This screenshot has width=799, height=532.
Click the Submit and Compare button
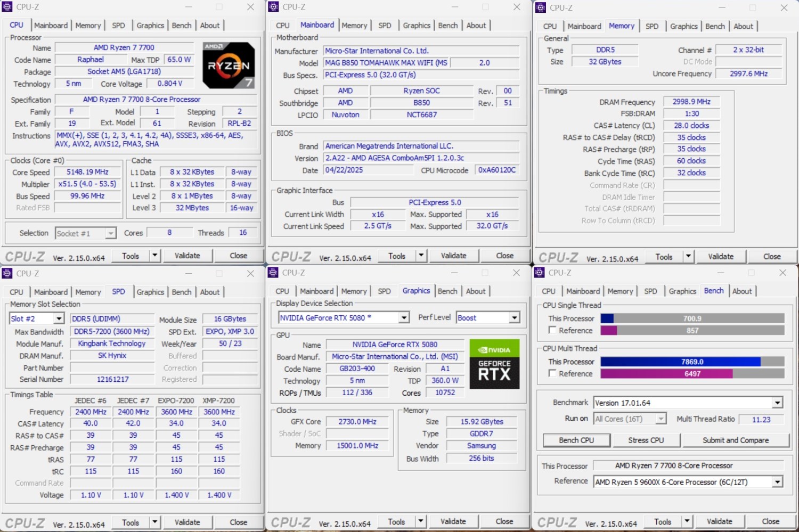[735, 440]
